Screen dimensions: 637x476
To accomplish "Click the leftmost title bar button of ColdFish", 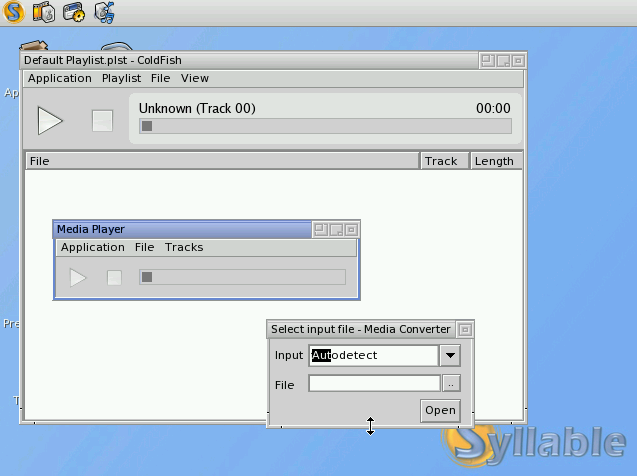I will pyautogui.click(x=488, y=61).
